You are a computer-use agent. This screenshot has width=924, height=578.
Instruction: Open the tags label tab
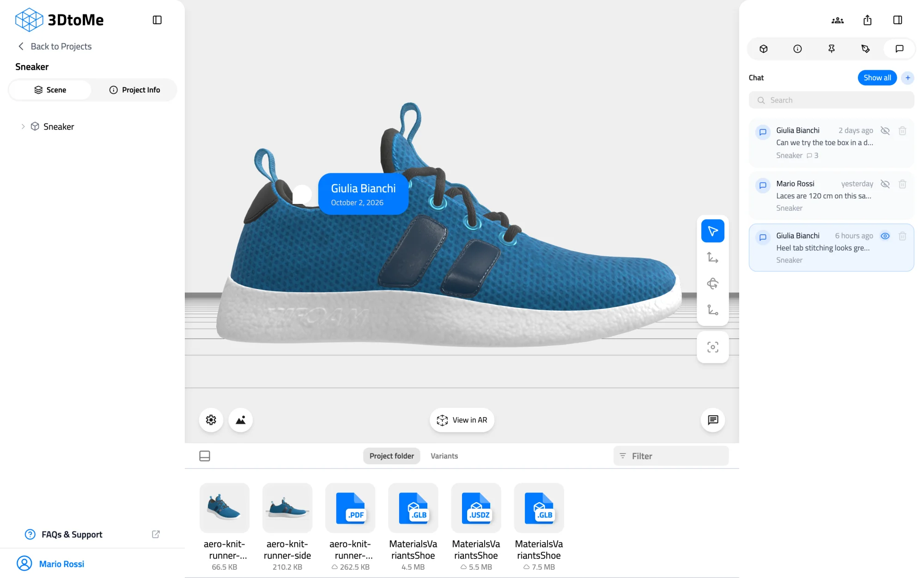point(865,49)
